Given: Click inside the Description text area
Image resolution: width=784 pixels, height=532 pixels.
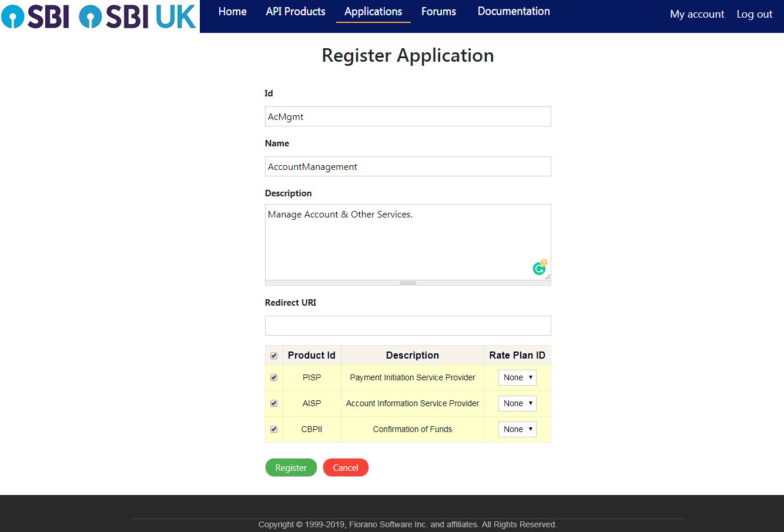Looking at the screenshot, I should 408,242.
